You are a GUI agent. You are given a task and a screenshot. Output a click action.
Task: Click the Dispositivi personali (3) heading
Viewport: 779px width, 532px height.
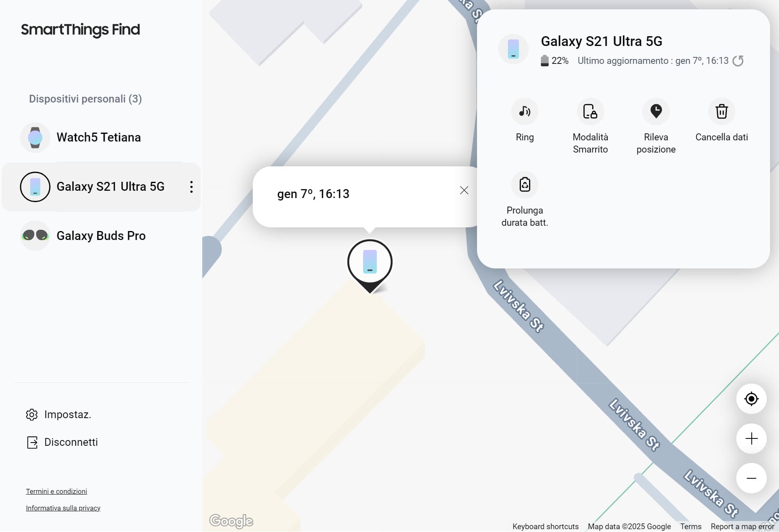pos(85,99)
